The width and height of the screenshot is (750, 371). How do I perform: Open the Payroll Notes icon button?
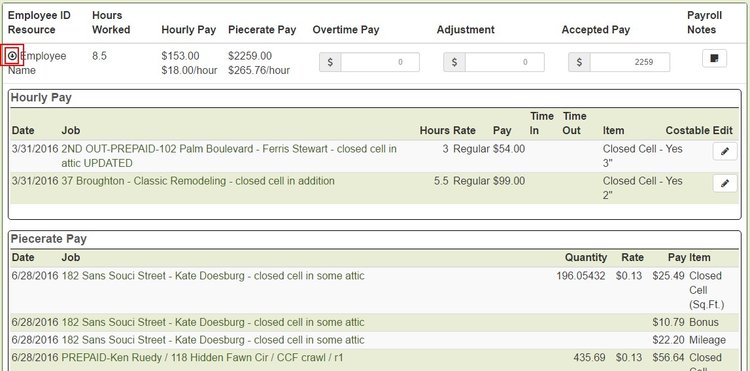click(714, 58)
